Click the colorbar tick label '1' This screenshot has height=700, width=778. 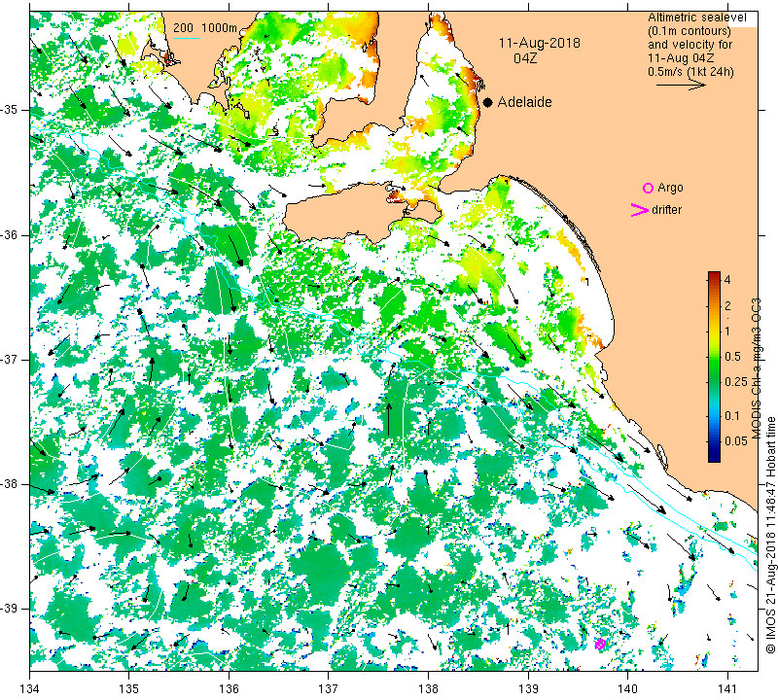tap(727, 331)
